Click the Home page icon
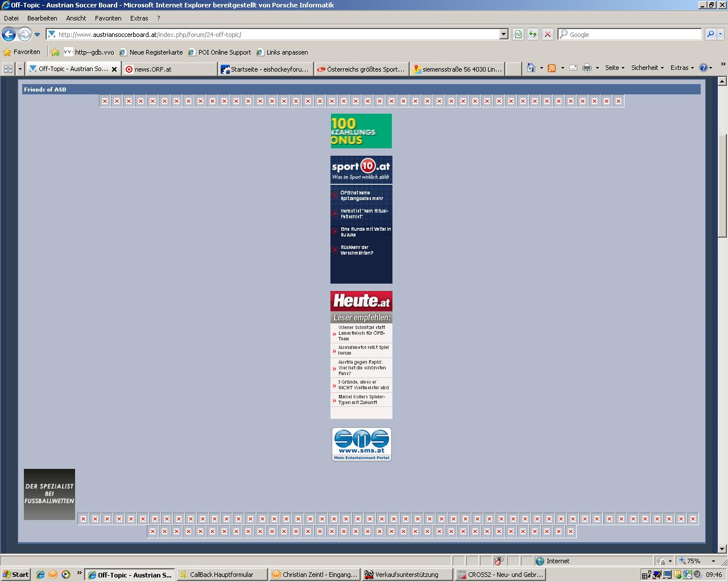728x582 pixels. (531, 68)
